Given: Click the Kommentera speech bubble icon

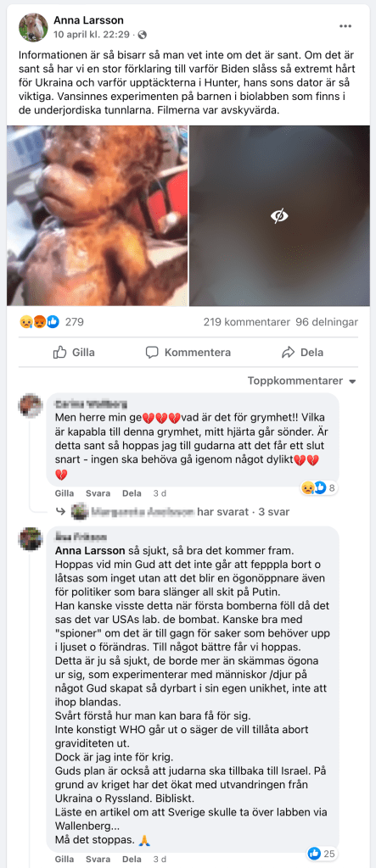Looking at the screenshot, I should coord(152,352).
